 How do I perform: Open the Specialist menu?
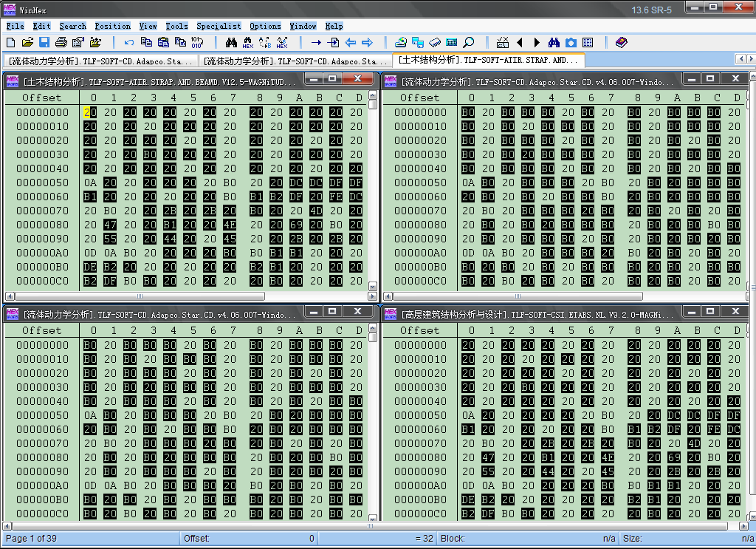coord(219,26)
